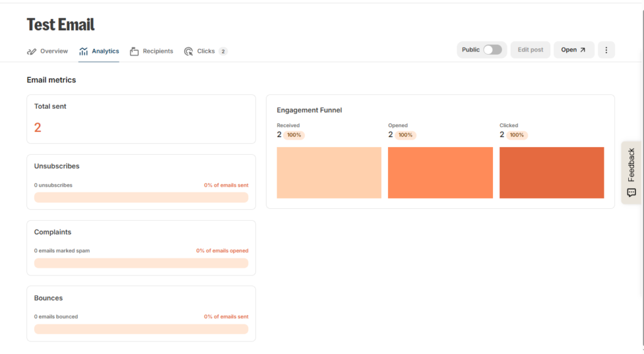Click the '0 emails bounced' text
The image size is (644, 354).
click(56, 317)
